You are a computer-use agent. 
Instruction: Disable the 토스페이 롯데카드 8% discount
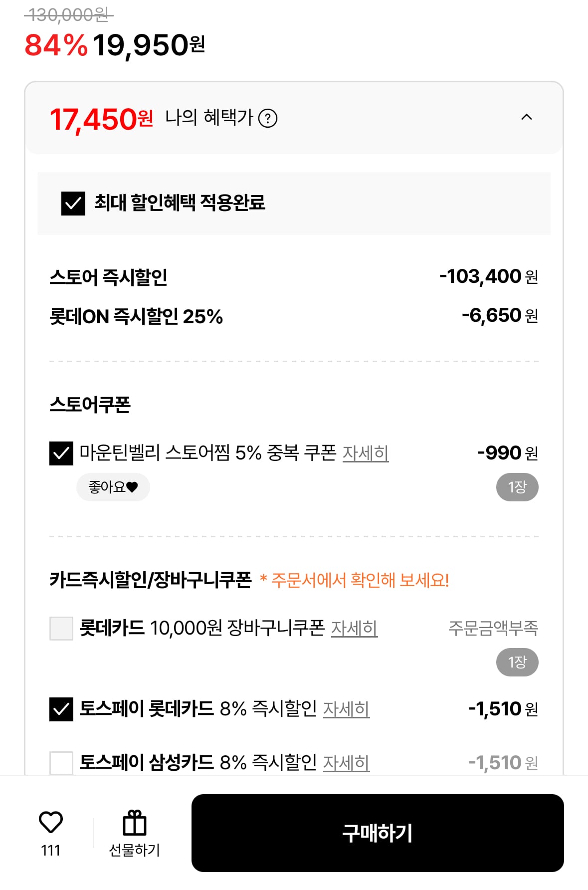[60, 708]
